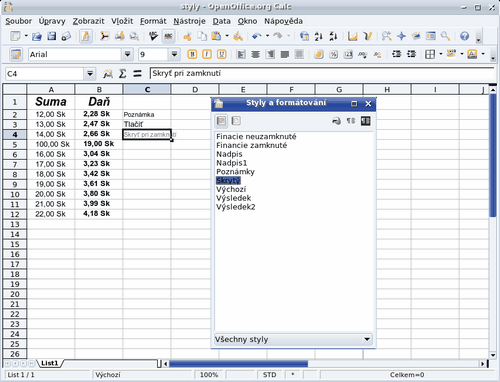The height and width of the screenshot is (382, 500).
Task: Insert hyperlink icon
Action: (304, 36)
